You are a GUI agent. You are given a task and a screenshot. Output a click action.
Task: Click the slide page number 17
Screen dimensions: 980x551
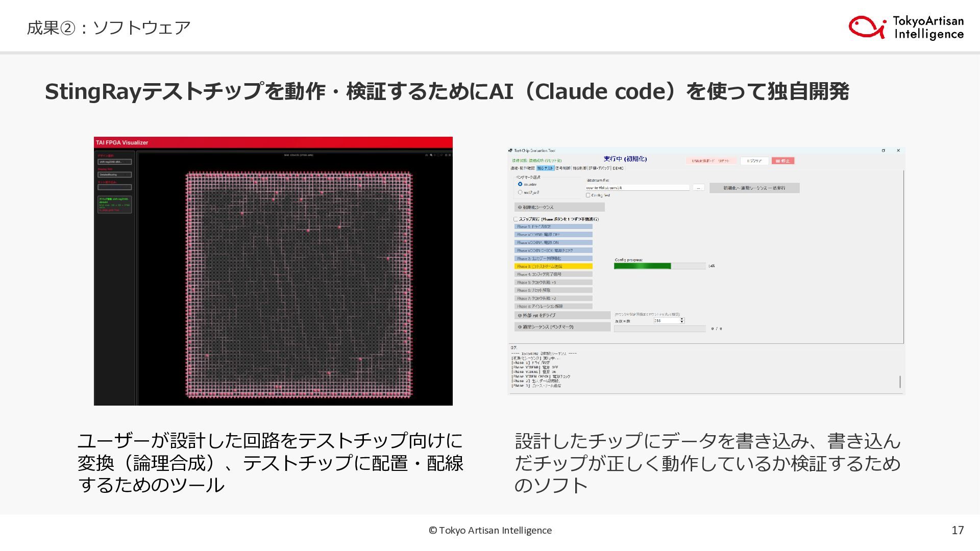[x=958, y=530]
